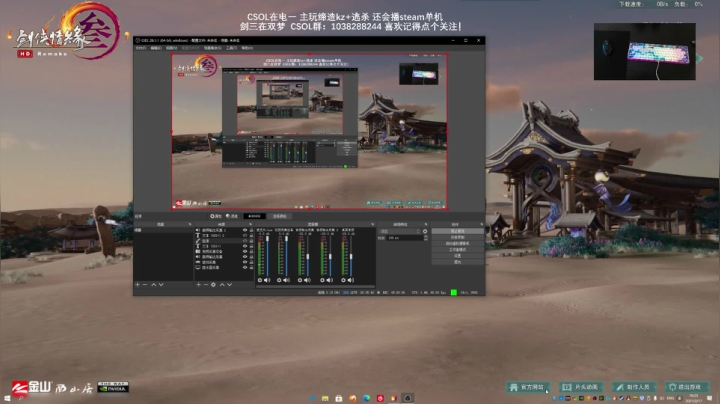Toggle visibility of 文本 (GDI+) 2 source
720x404 pixels.
[245, 236]
